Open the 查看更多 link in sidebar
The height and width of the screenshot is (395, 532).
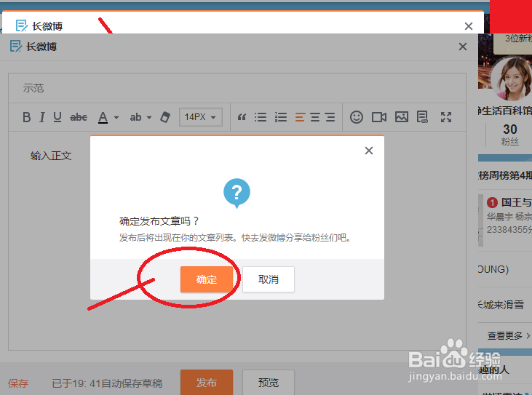[x=508, y=335]
